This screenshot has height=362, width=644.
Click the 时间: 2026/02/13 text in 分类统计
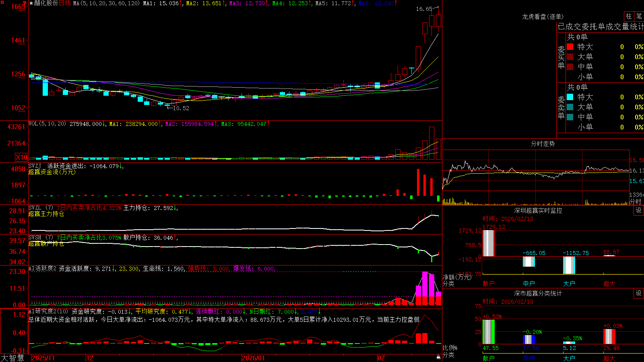point(508,302)
